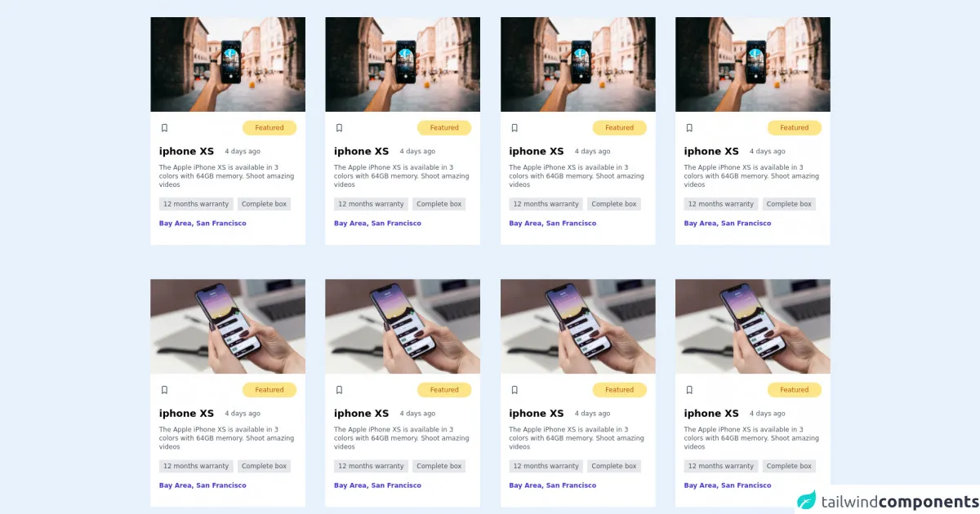
Task: Follow Bay Area, San Francisco link, third bottom card
Action: pyautogui.click(x=553, y=485)
